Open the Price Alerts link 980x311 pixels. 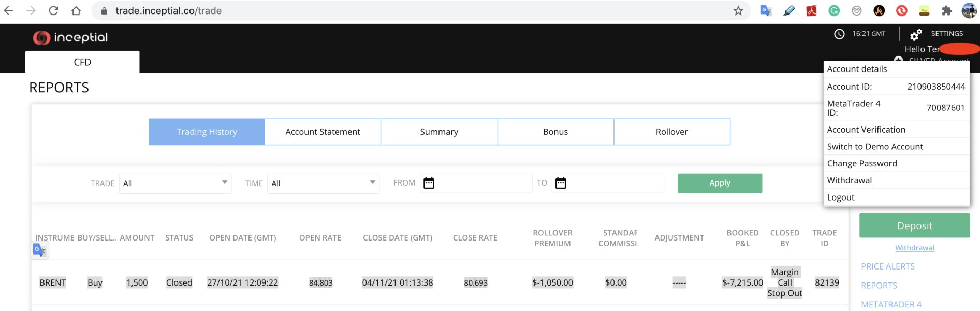coord(887,266)
